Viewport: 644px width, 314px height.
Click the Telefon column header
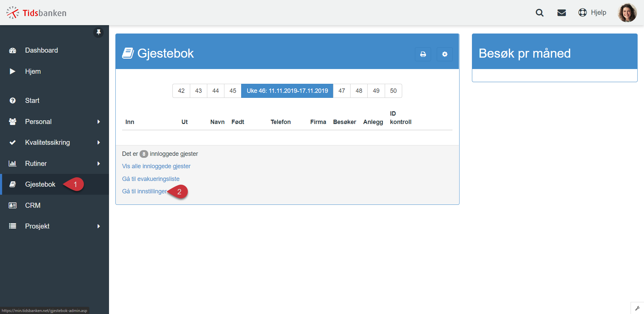(x=281, y=122)
